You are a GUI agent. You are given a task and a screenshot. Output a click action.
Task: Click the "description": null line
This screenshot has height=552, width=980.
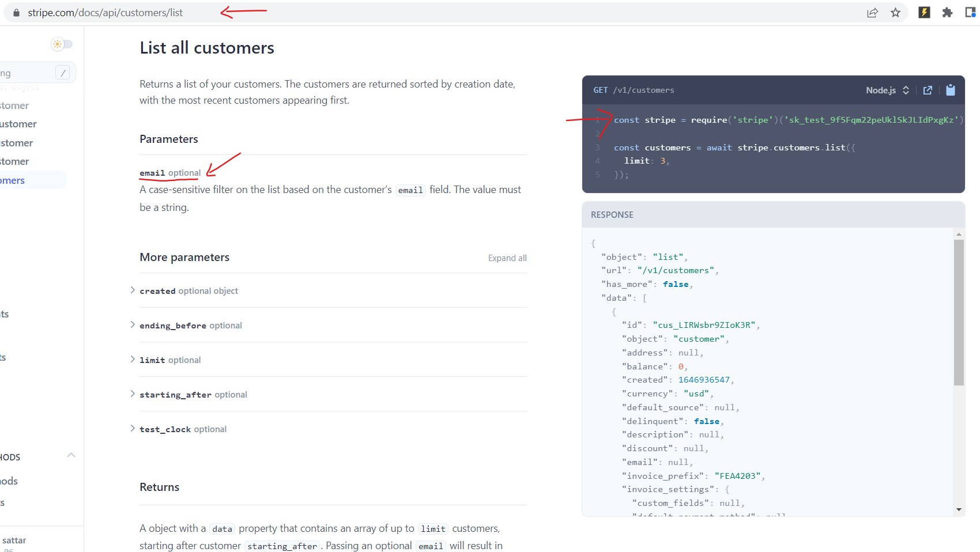673,434
